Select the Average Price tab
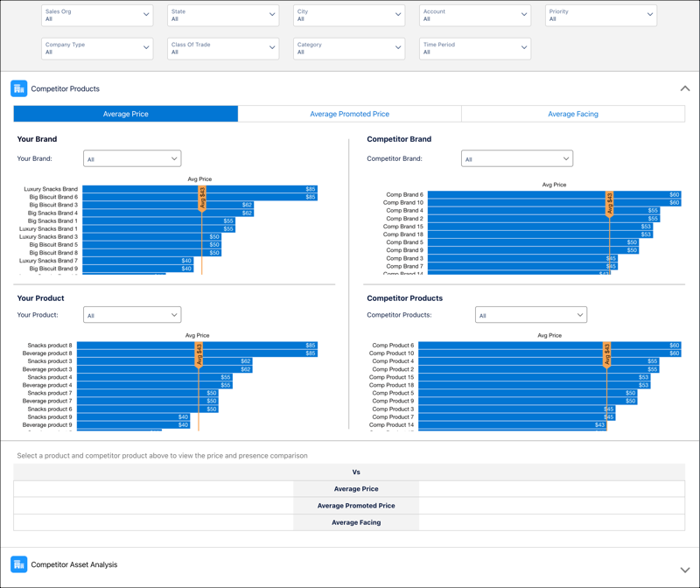700x588 pixels. tap(126, 114)
